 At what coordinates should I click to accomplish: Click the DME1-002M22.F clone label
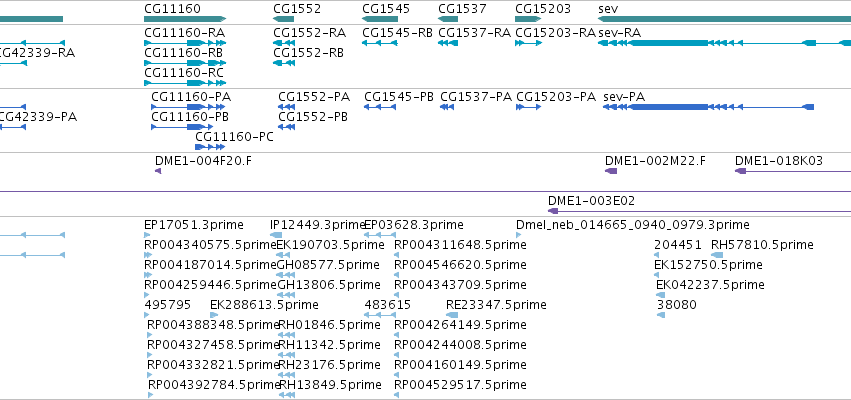(x=656, y=161)
